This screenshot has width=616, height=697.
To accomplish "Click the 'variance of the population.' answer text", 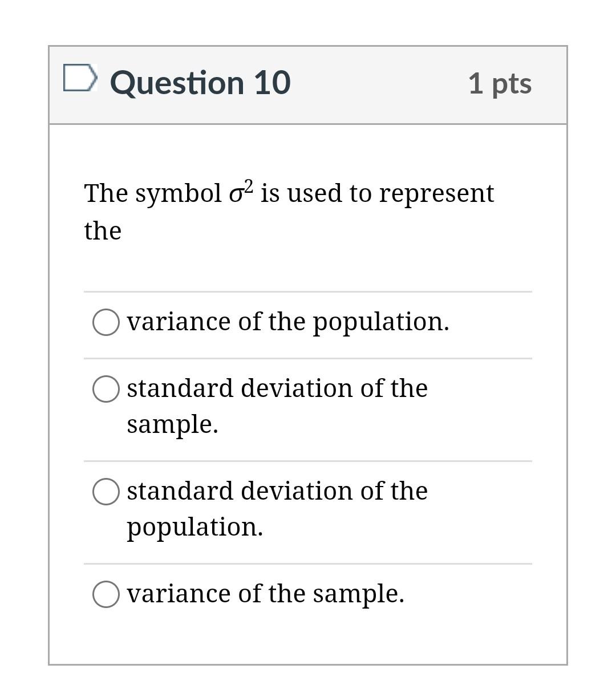I will click(x=288, y=322).
